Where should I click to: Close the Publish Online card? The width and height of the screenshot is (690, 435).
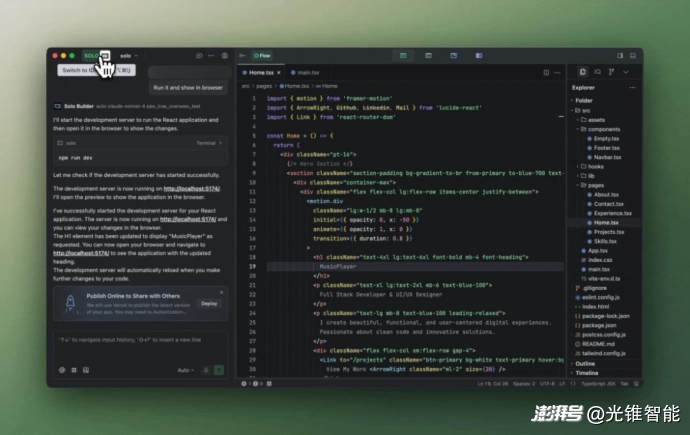pyautogui.click(x=222, y=292)
